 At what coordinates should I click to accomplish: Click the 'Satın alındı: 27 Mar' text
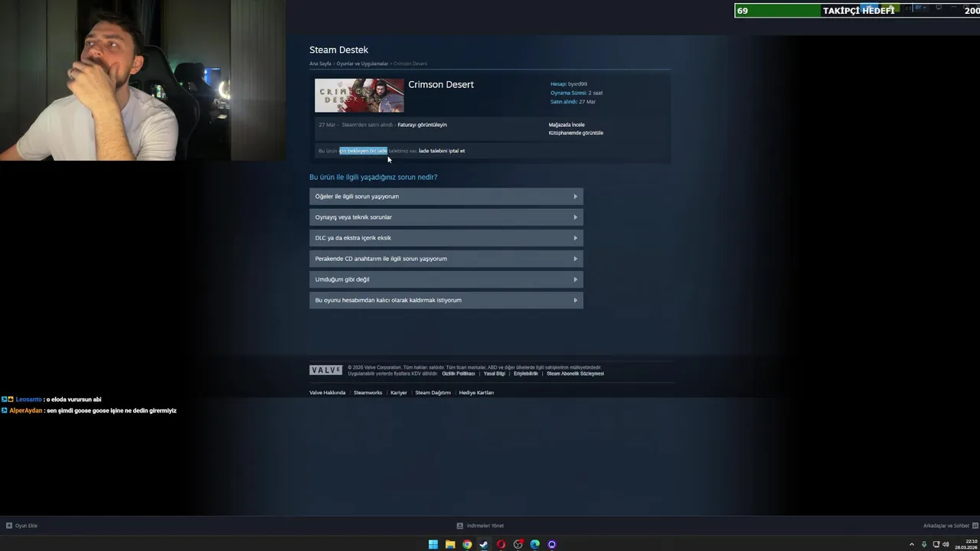pos(573,102)
